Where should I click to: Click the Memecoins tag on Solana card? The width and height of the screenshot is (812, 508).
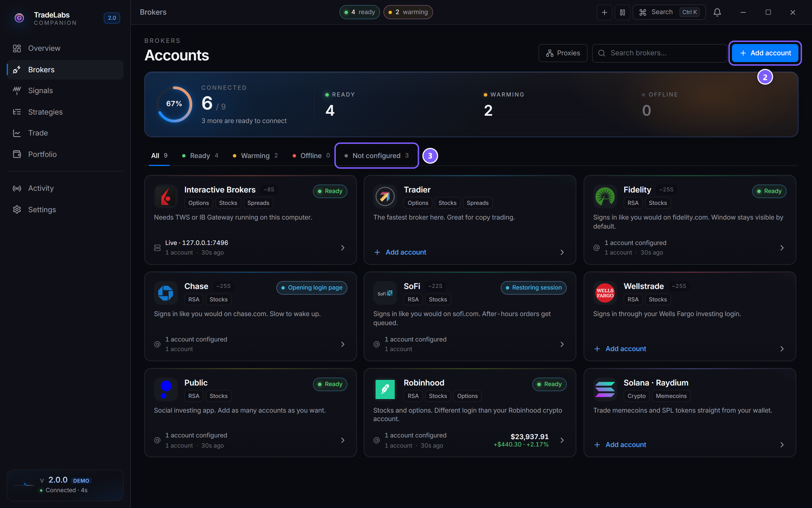point(671,396)
